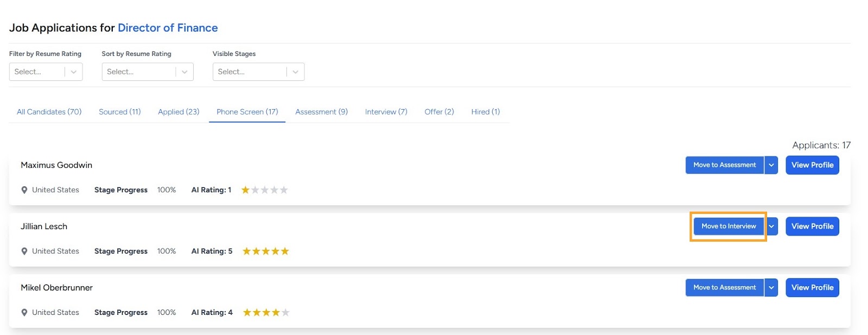Expand move options arrow for Jillian Lesch
The width and height of the screenshot is (868, 335).
click(x=771, y=226)
